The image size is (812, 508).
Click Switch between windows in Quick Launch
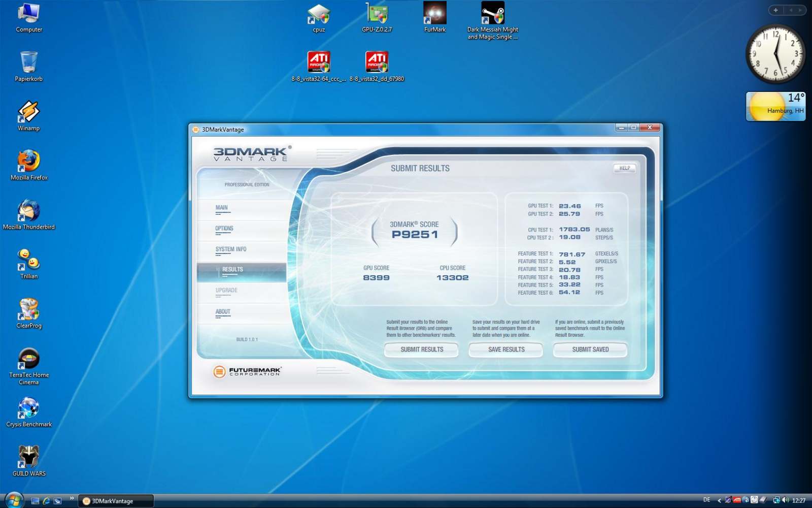(57, 501)
